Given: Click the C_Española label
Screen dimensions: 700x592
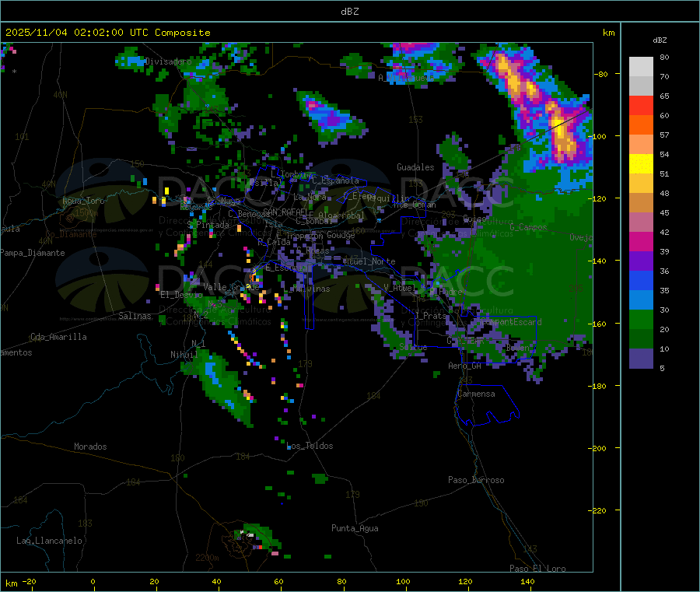Looking at the screenshot, I should pyautogui.click(x=335, y=180).
